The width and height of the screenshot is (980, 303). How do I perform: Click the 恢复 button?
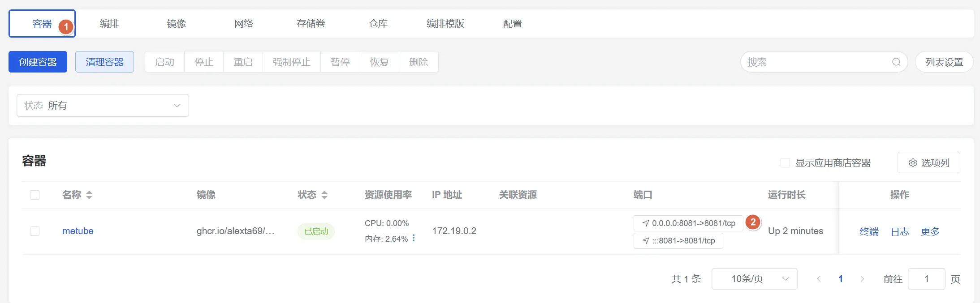(x=380, y=62)
